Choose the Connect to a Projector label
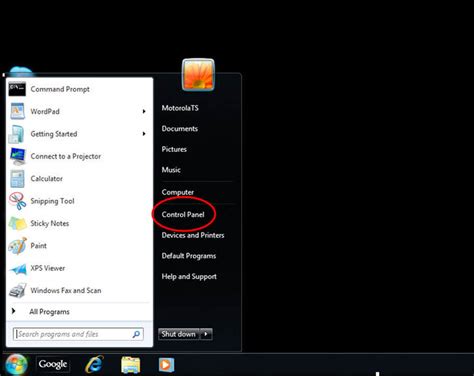Image resolution: width=474 pixels, height=376 pixels. point(66,156)
